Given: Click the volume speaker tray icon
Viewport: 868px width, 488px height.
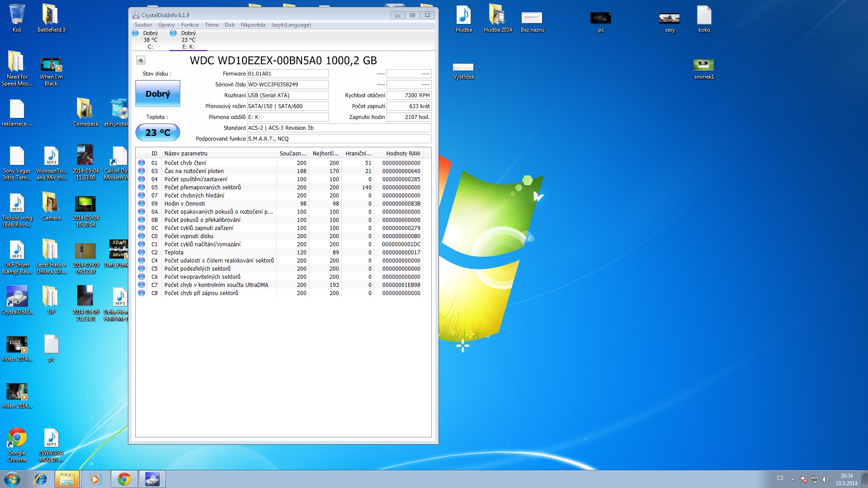Looking at the screenshot, I should click(x=825, y=479).
